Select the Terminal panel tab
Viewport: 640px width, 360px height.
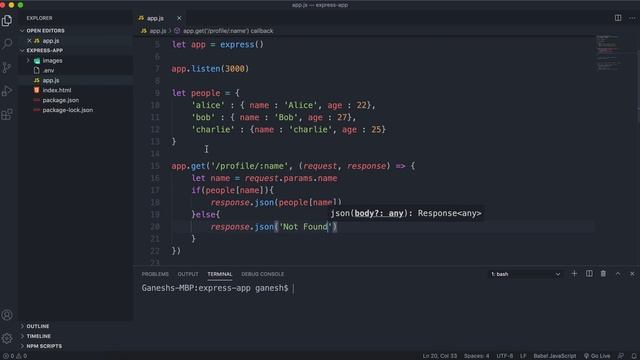[x=220, y=274]
